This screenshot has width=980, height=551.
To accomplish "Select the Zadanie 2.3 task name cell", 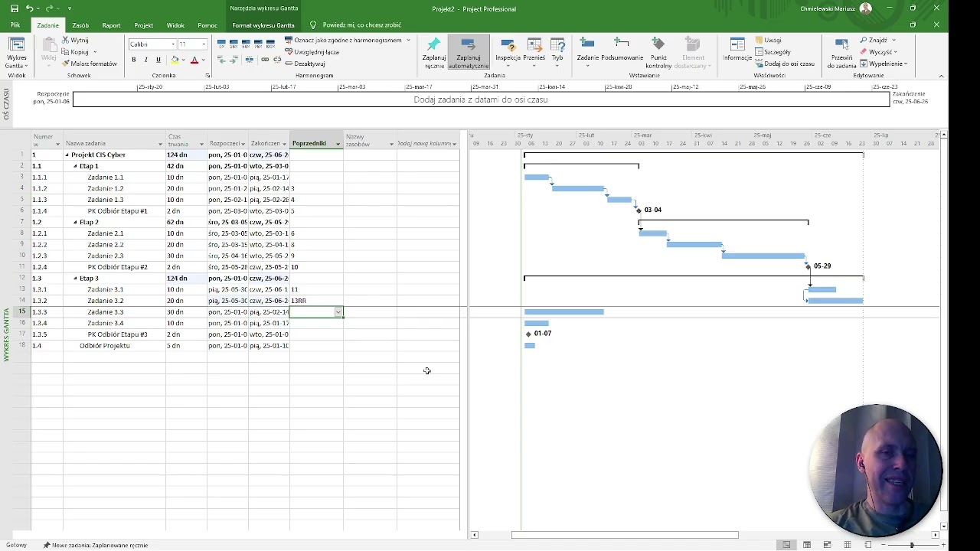I will [x=115, y=256].
